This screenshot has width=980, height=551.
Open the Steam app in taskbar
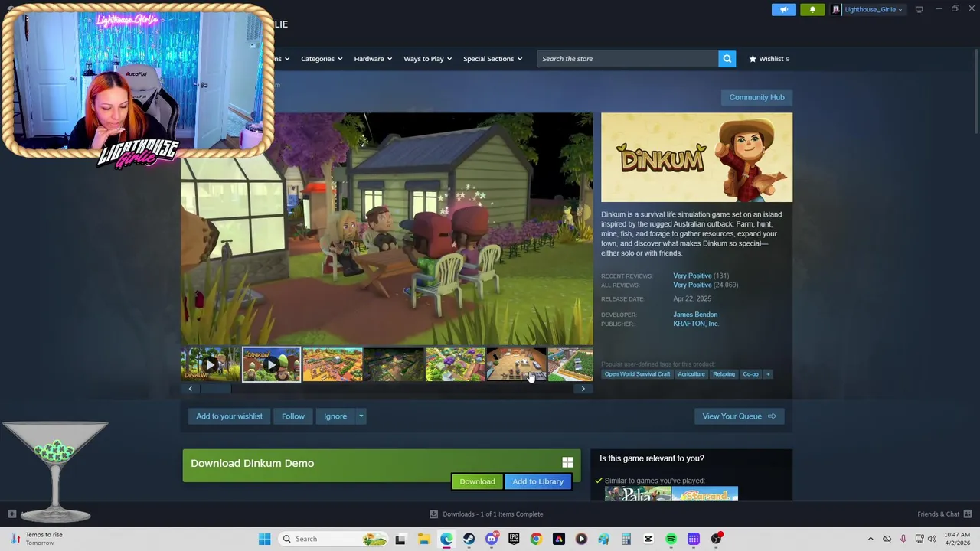pyautogui.click(x=469, y=539)
